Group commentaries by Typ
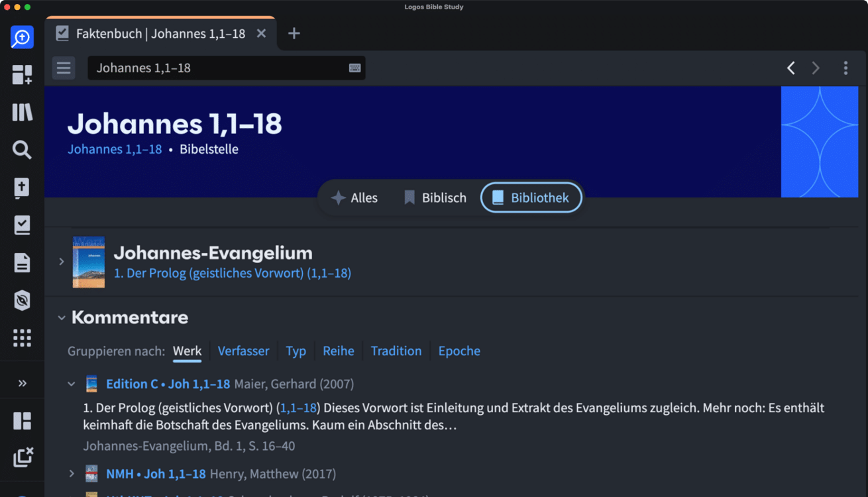 coord(296,351)
